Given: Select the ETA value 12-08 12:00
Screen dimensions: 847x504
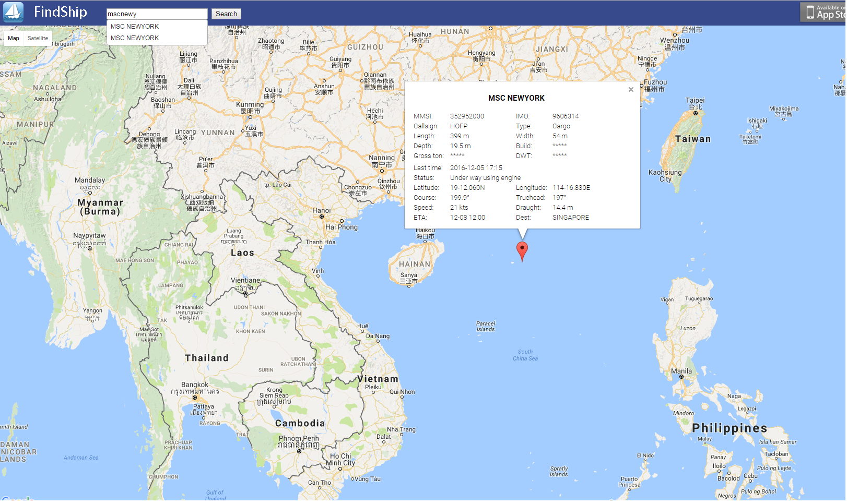Looking at the screenshot, I should pos(467,218).
